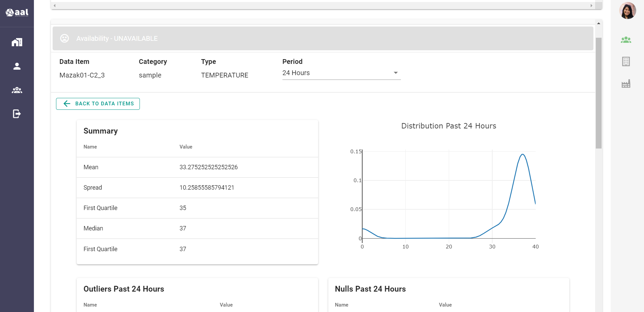Click the Name header in Outliers table

tap(90, 305)
